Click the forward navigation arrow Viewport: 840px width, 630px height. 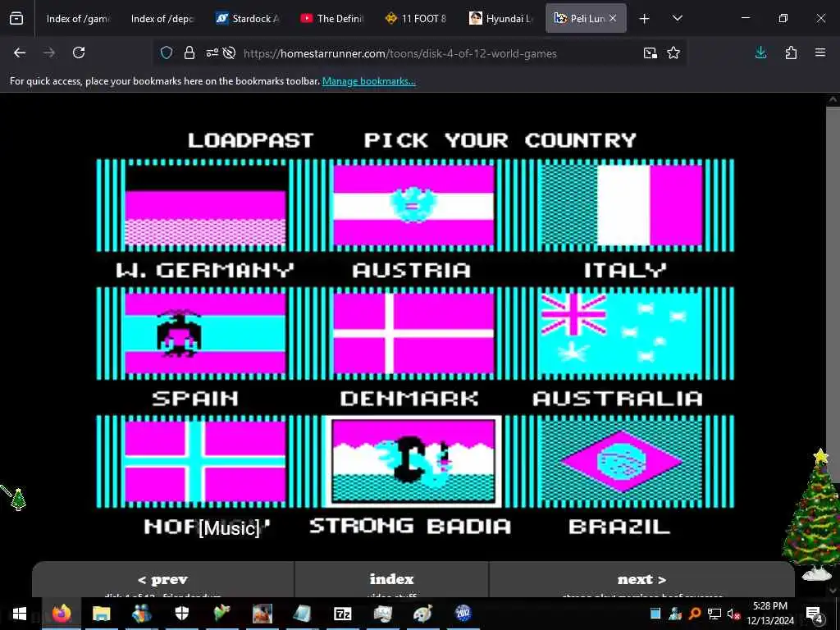pos(48,52)
